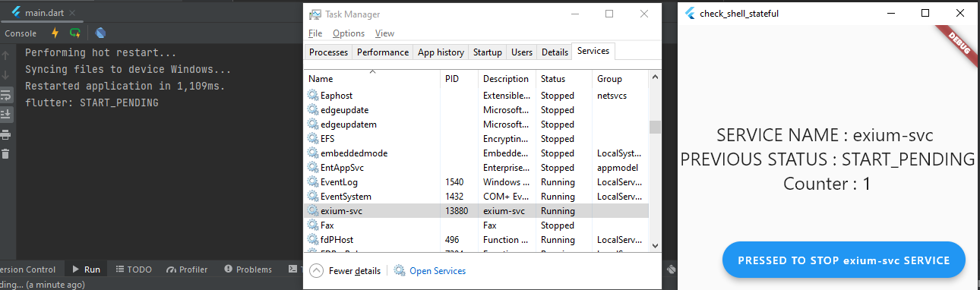Viewport: 980px width, 290px height.
Task: Click PRESSED TO STOP exium-svc SERVICE button
Action: click(843, 260)
